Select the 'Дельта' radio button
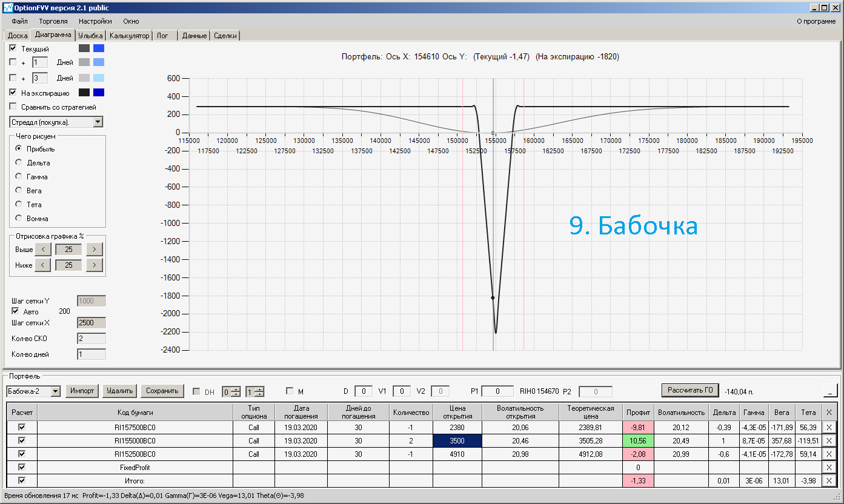This screenshot has width=844, height=504. point(19,162)
